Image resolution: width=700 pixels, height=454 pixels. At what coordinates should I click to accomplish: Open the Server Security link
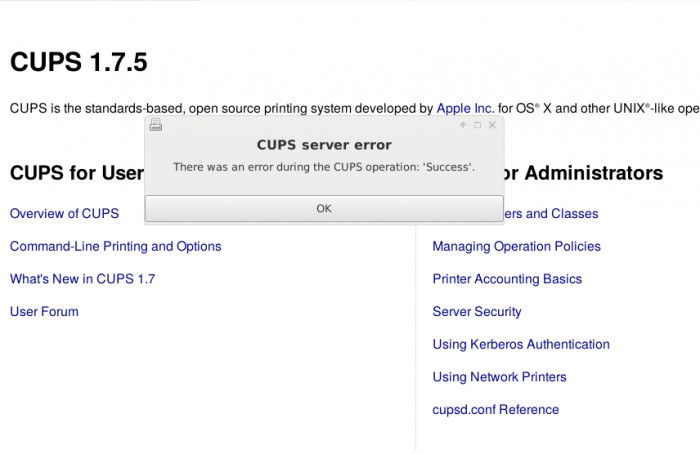click(477, 312)
